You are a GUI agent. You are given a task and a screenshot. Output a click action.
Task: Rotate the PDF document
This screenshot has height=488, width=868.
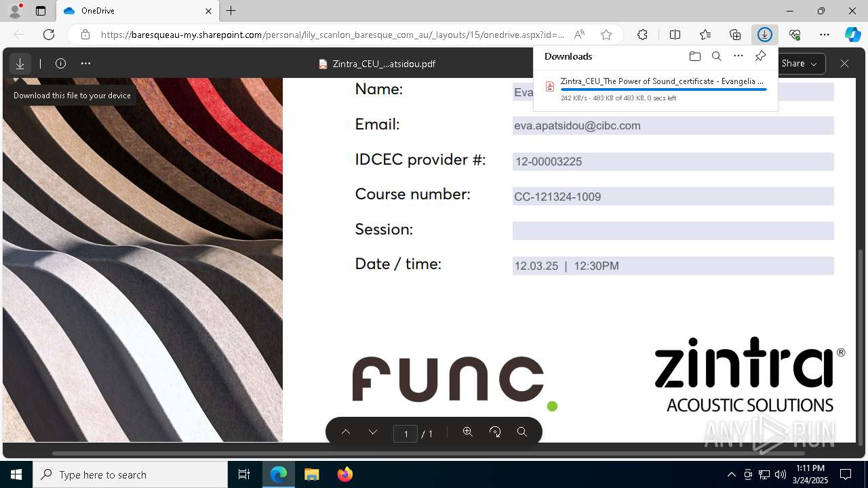click(495, 432)
